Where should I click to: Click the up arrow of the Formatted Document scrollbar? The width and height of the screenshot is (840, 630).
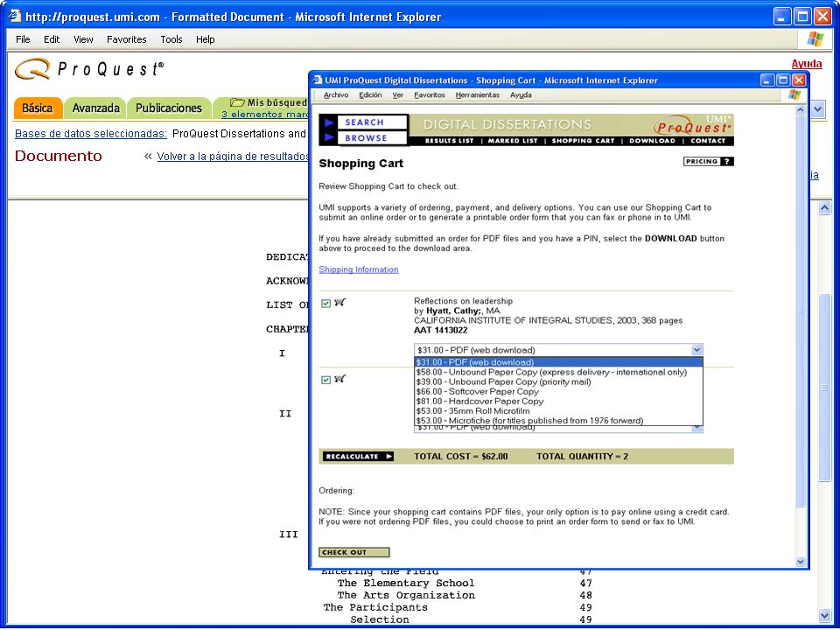[x=824, y=208]
